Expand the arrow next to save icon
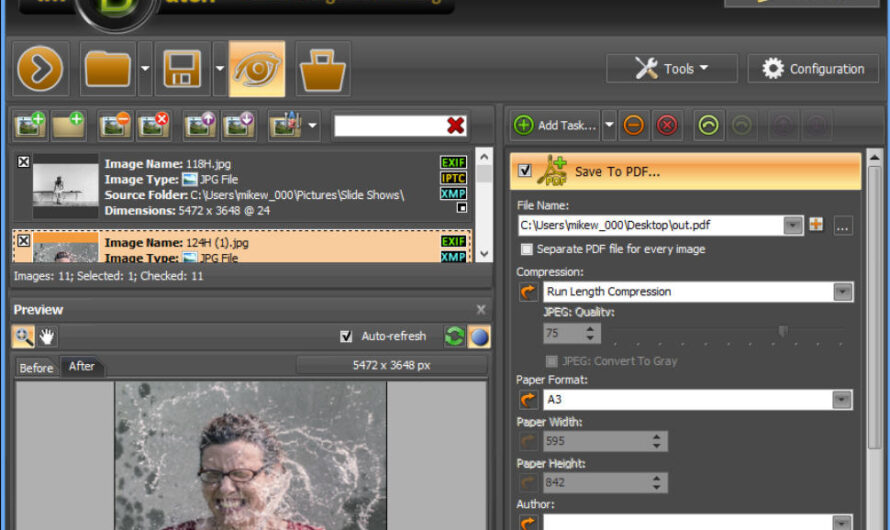890x530 pixels. click(x=220, y=69)
